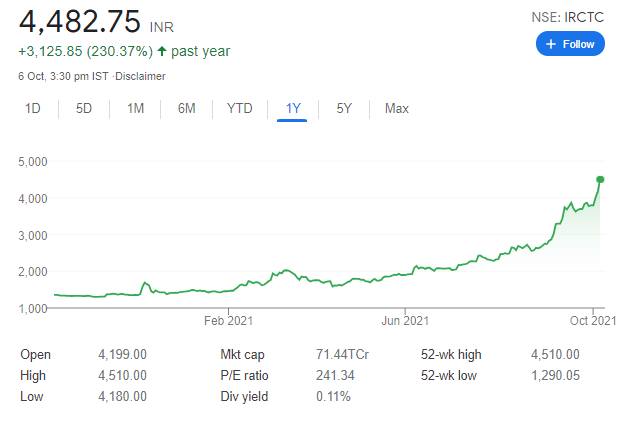
Task: Open the Disclaimer link
Action: (x=140, y=76)
